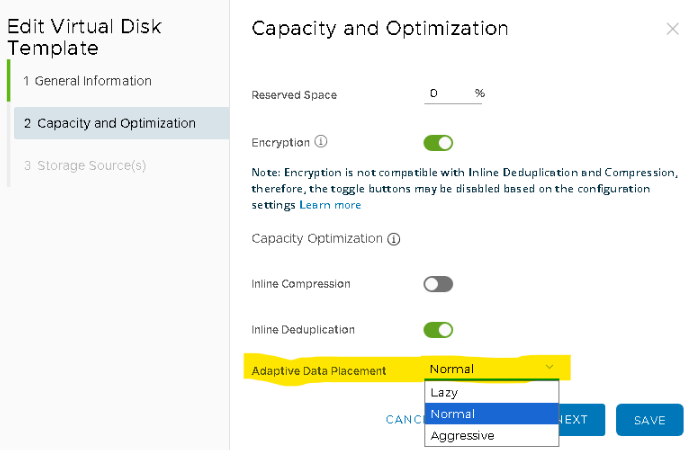This screenshot has height=450, width=691.
Task: Enable the Inline Compression toggle
Action: pos(438,284)
